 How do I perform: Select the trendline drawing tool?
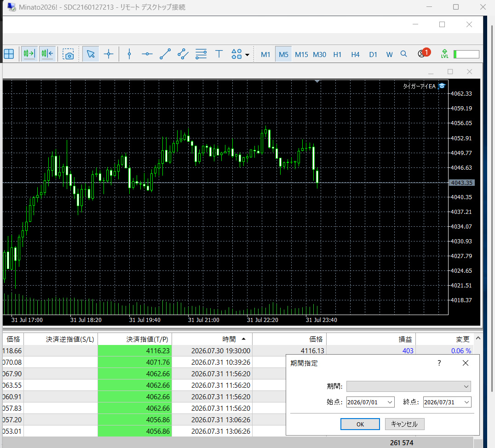pos(165,54)
